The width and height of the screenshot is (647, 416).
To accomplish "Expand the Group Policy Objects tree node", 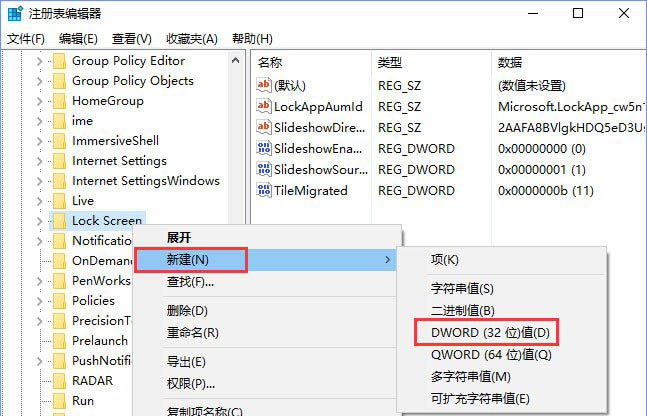I will point(39,81).
